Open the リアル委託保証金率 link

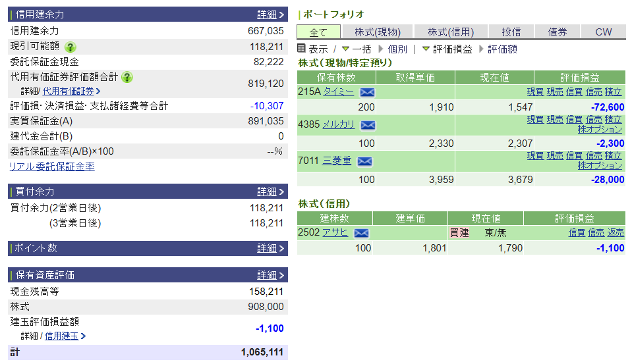point(52,167)
